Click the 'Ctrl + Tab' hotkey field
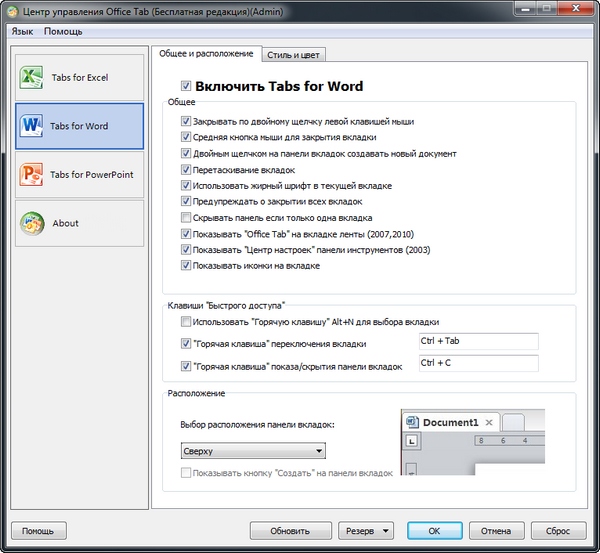The height and width of the screenshot is (553, 600). (x=478, y=342)
